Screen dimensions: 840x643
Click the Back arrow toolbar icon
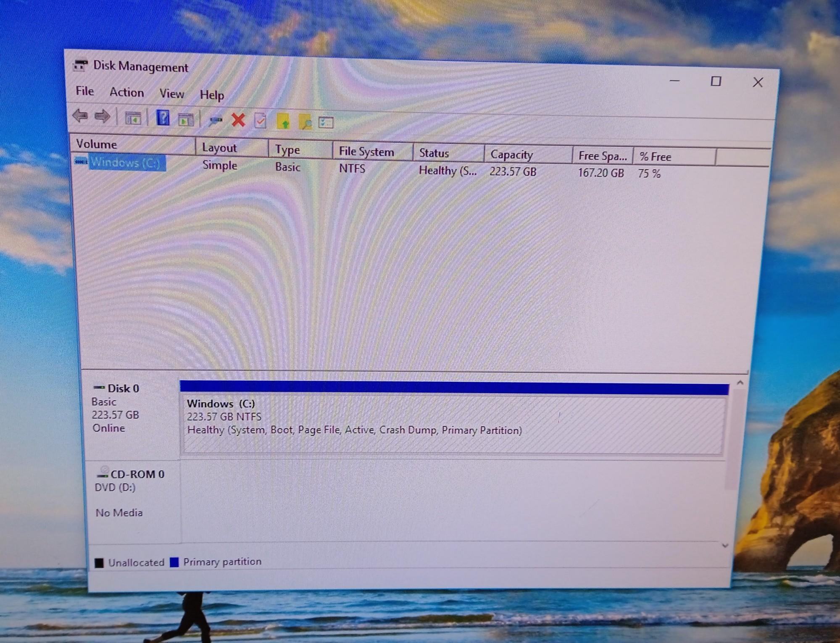pyautogui.click(x=80, y=115)
